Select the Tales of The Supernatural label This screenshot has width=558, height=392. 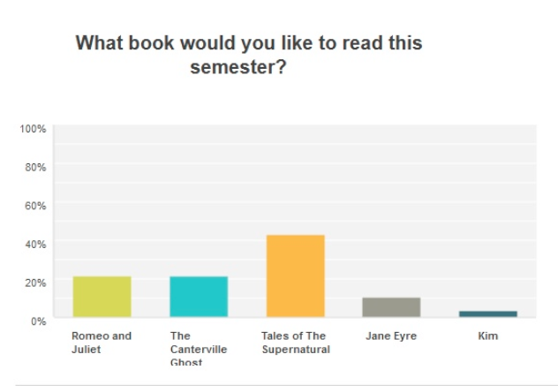click(x=296, y=343)
